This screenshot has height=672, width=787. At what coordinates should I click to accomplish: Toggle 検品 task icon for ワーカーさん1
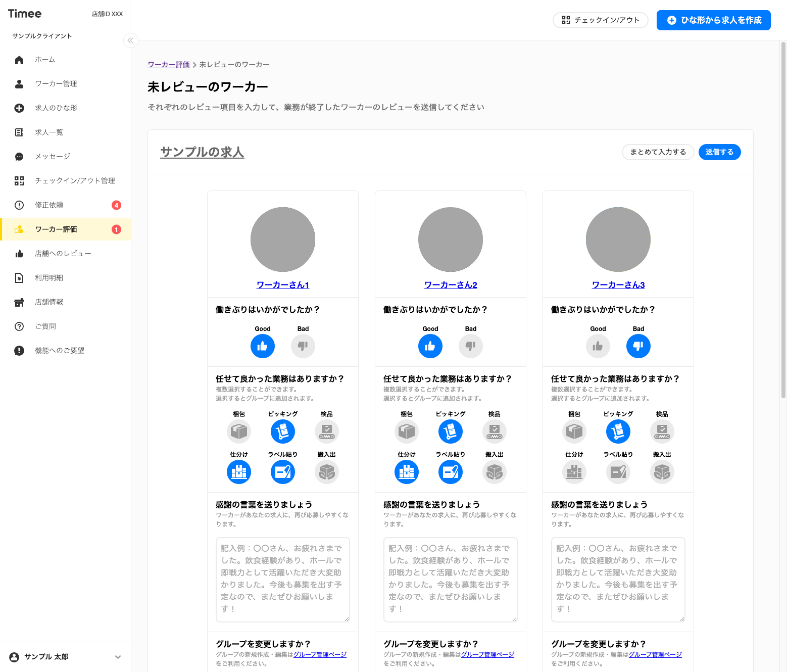pyautogui.click(x=327, y=431)
